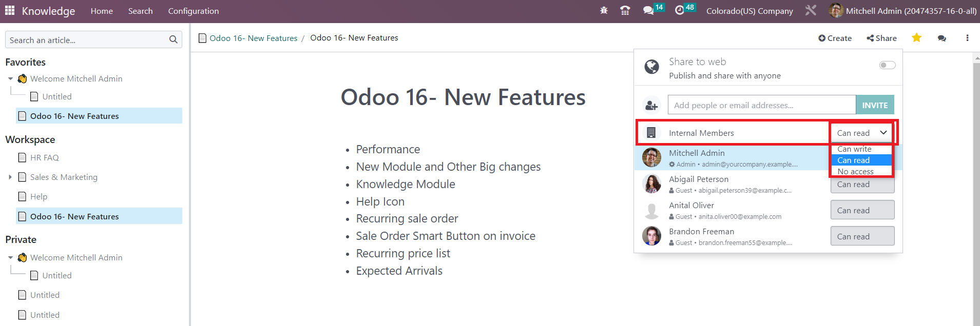
Task: Click the Create button
Action: (x=835, y=38)
